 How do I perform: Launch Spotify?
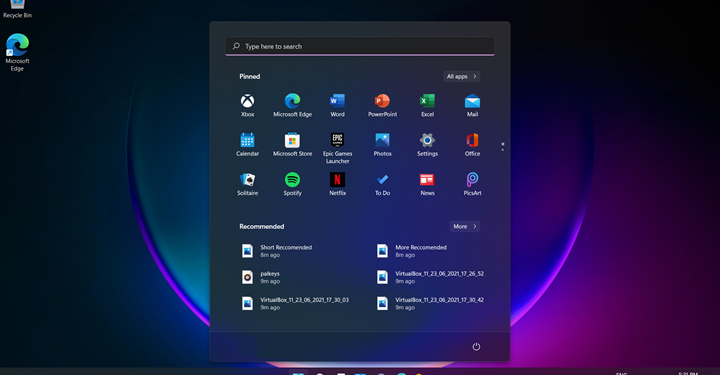[x=292, y=185]
